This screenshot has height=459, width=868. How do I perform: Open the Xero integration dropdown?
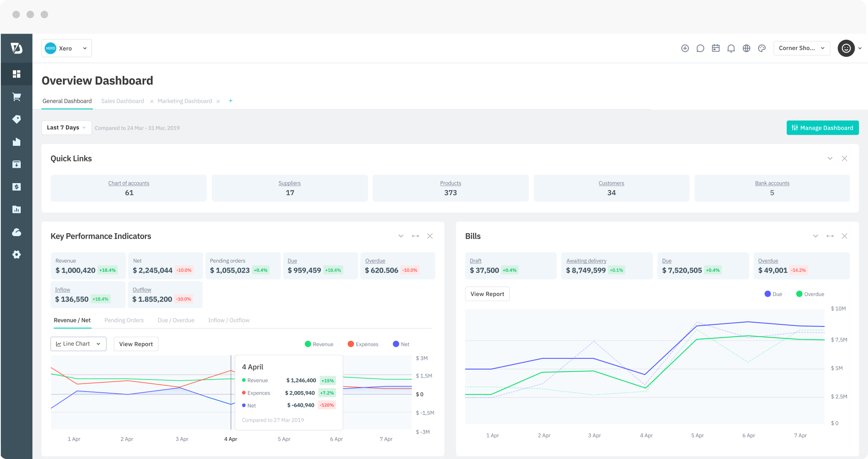coord(67,48)
